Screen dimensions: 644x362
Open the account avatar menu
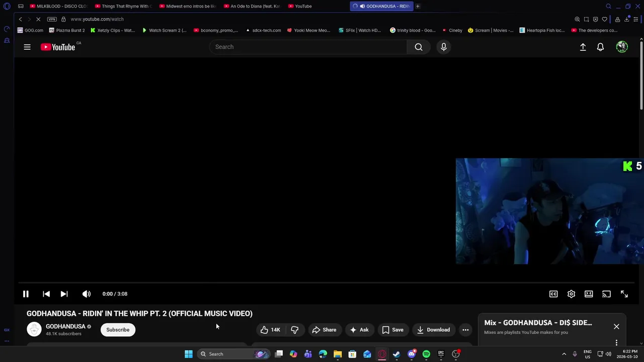click(x=622, y=47)
